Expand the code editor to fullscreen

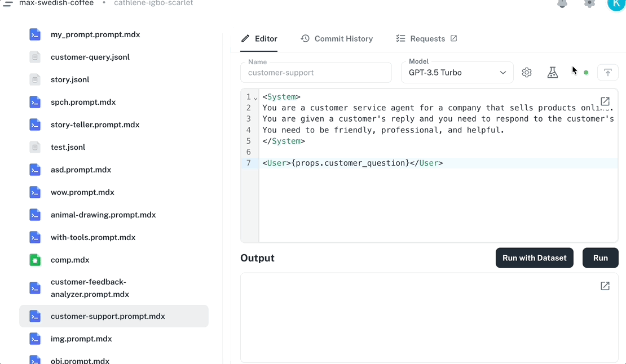click(605, 101)
